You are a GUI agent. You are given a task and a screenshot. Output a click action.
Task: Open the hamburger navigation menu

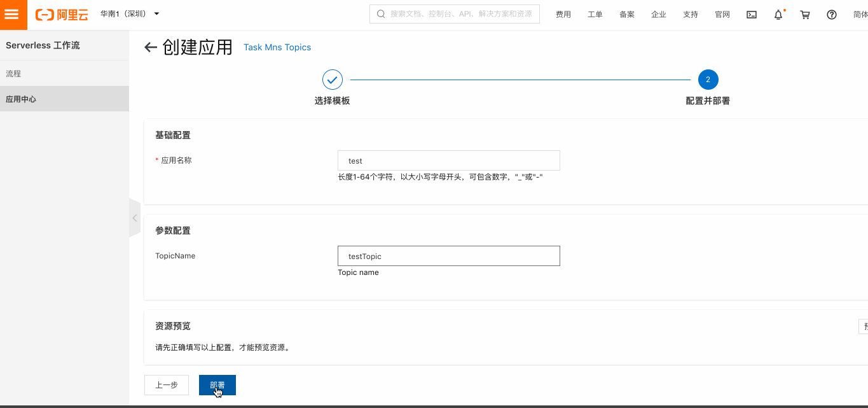click(13, 14)
